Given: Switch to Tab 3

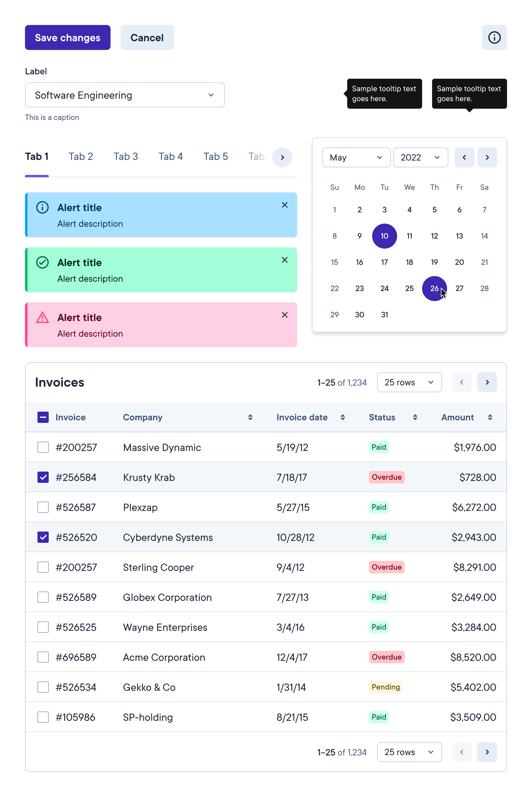Looking at the screenshot, I should [126, 156].
